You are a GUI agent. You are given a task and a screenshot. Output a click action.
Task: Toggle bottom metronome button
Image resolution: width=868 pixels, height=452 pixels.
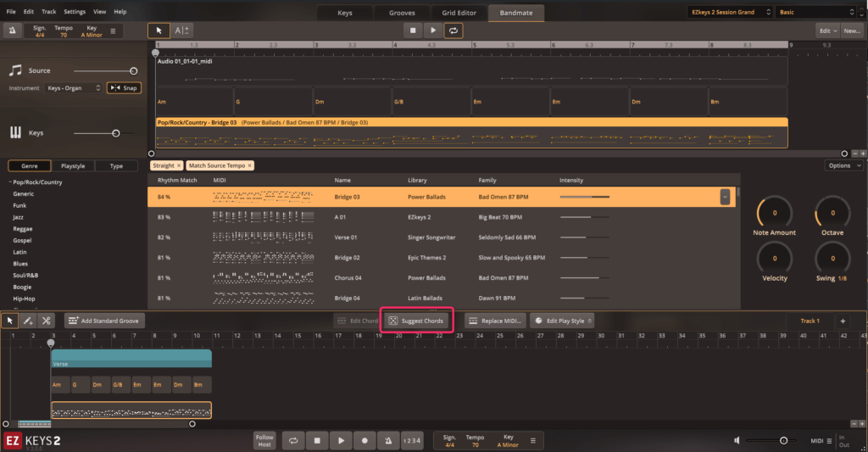(x=388, y=440)
